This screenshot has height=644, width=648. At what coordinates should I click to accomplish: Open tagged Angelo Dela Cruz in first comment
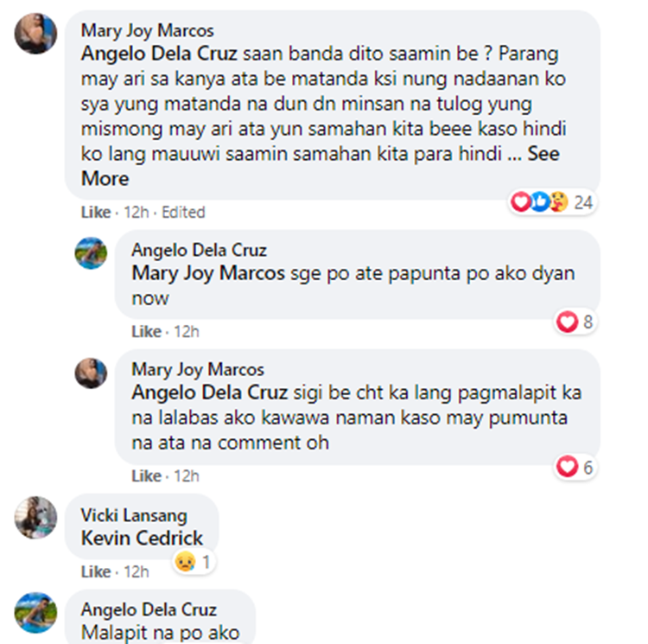click(159, 54)
